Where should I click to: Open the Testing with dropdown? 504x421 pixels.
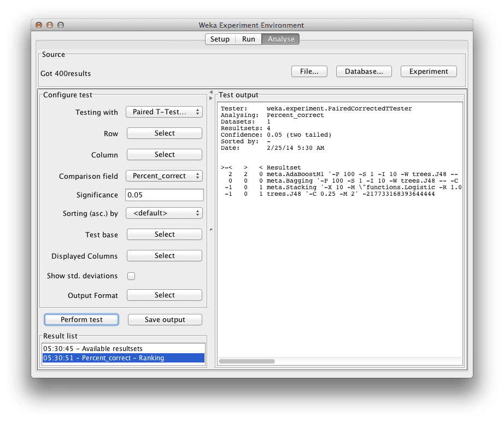click(x=164, y=112)
